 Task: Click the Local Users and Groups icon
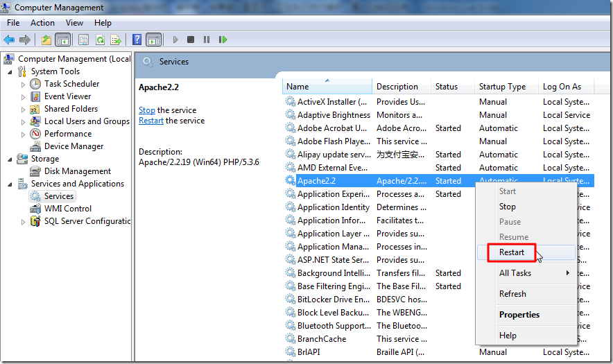pyautogui.click(x=35, y=121)
